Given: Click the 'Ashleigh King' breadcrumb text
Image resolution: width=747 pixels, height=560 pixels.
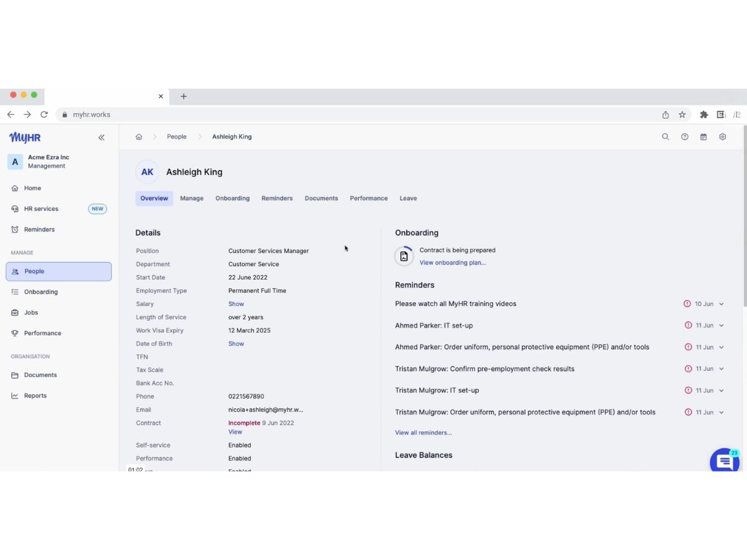Looking at the screenshot, I should tap(232, 137).
